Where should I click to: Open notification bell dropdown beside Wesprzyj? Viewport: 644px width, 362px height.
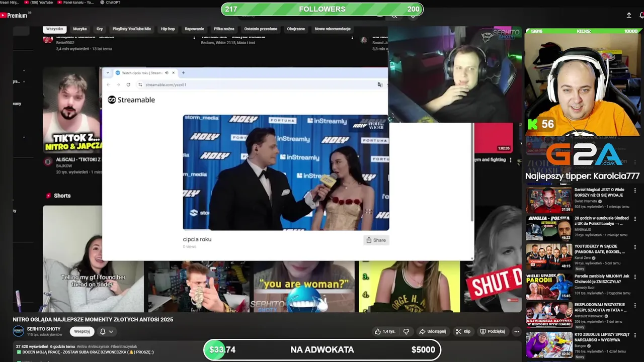tap(106, 331)
